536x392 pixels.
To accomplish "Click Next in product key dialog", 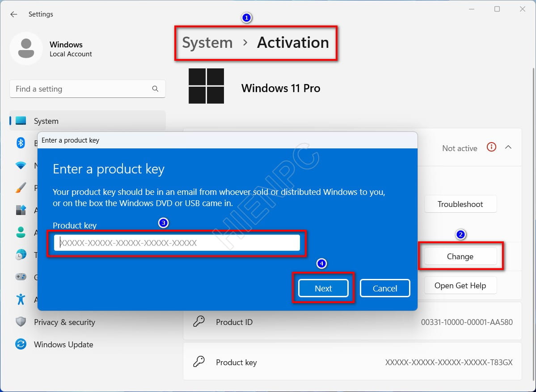I will click(323, 288).
